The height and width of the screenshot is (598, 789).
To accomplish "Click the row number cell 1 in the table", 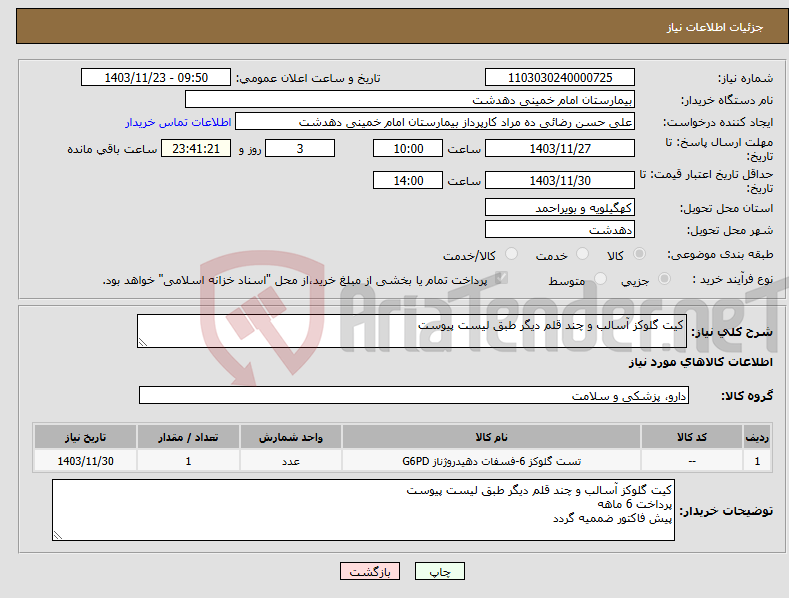I will (x=757, y=461).
